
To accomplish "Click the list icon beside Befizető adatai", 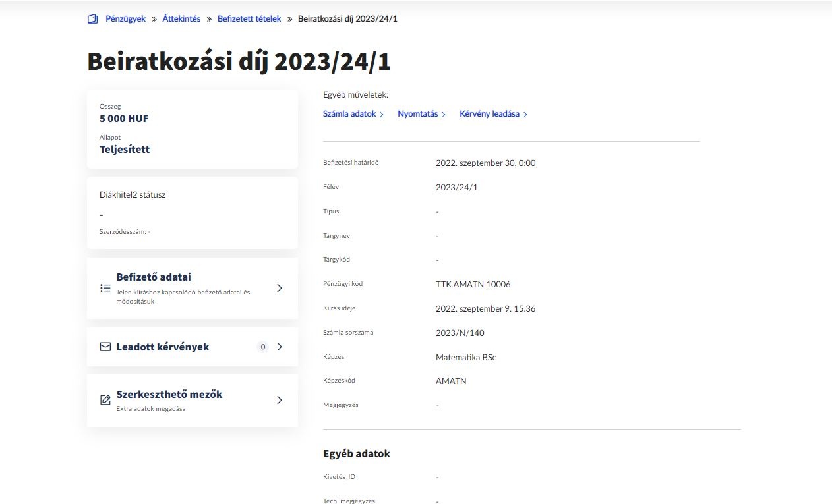I will pyautogui.click(x=105, y=288).
